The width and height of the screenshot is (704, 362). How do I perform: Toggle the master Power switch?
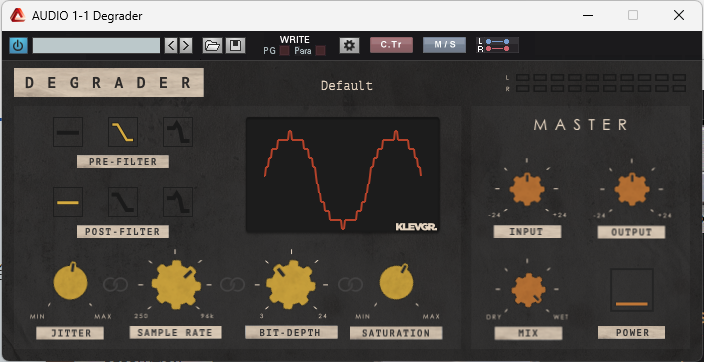pyautogui.click(x=631, y=290)
